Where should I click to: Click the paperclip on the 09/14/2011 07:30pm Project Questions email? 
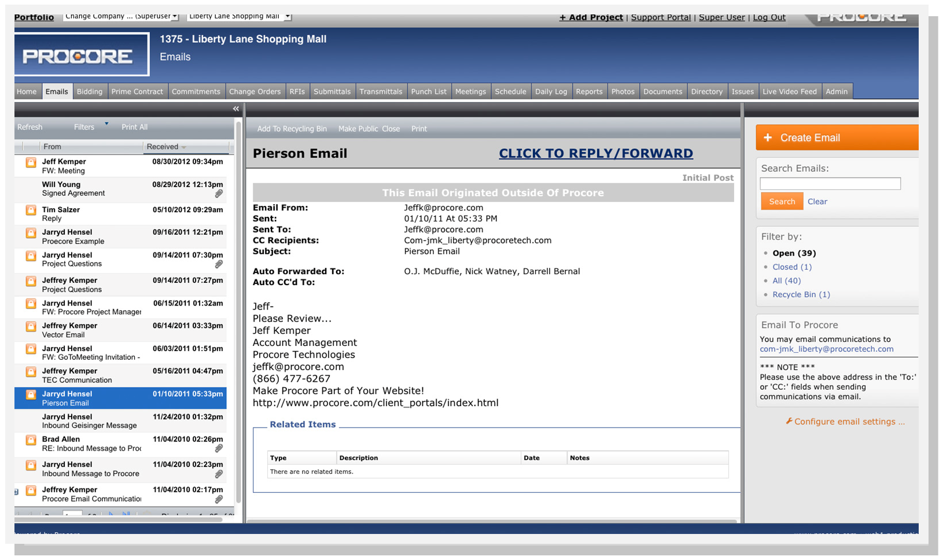pos(219,264)
